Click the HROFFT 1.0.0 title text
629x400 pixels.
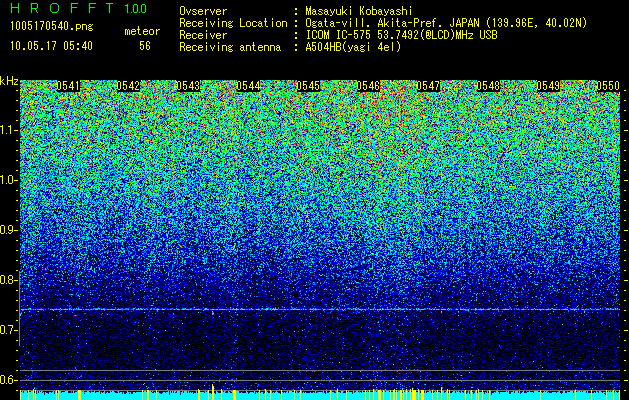tap(79, 8)
